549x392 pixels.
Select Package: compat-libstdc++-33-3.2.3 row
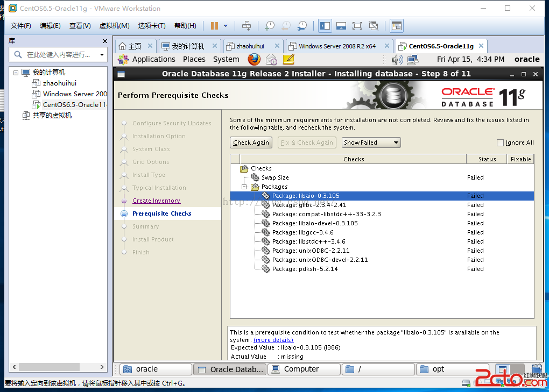coord(382,214)
